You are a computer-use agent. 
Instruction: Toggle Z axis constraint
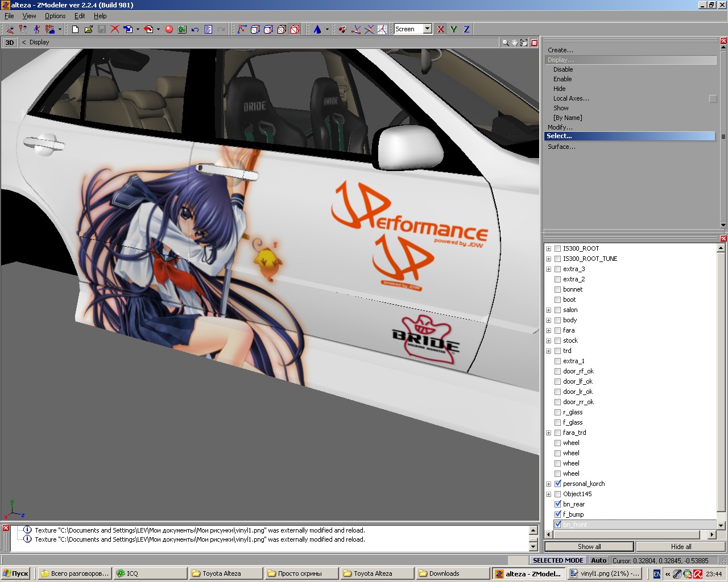click(466, 29)
